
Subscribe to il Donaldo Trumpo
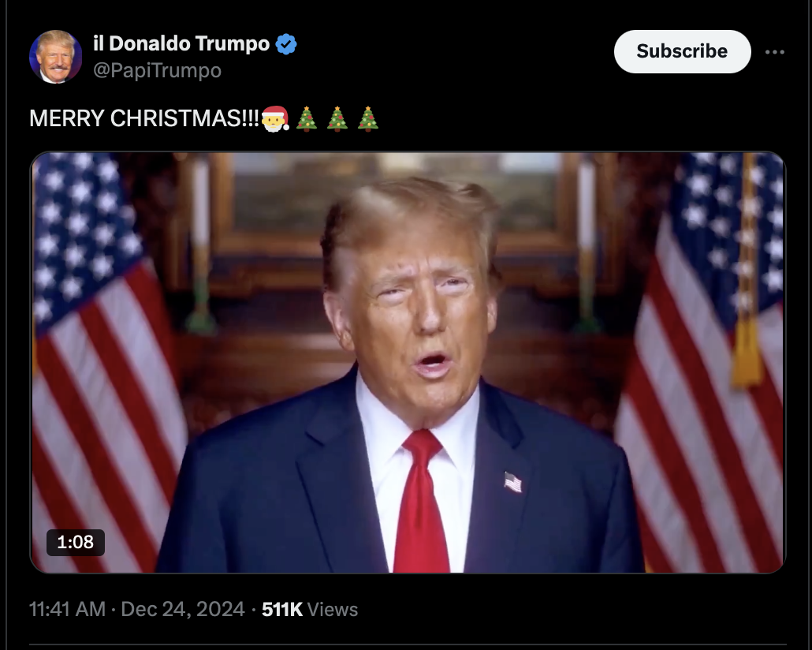(x=682, y=51)
